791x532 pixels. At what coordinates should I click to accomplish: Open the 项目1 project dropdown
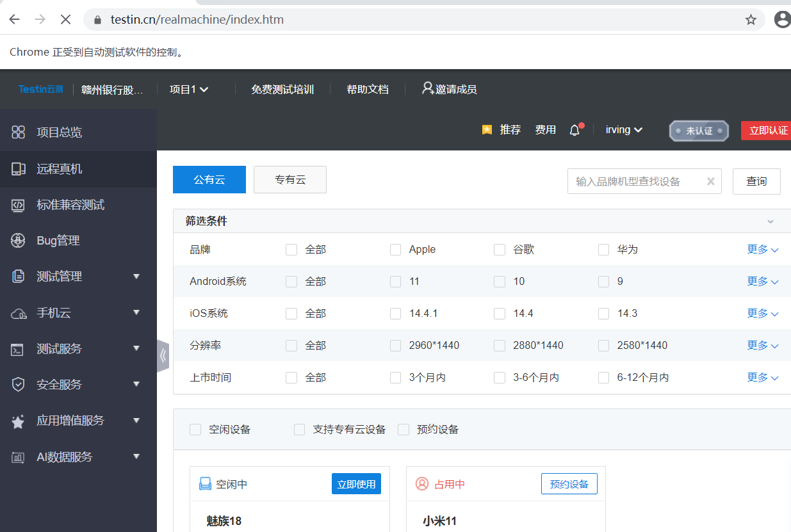click(x=188, y=89)
